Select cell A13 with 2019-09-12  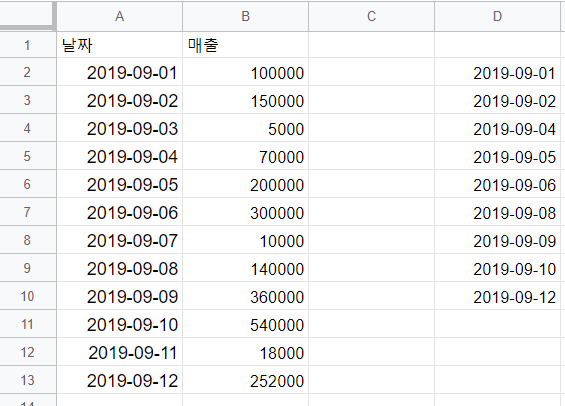coord(120,380)
